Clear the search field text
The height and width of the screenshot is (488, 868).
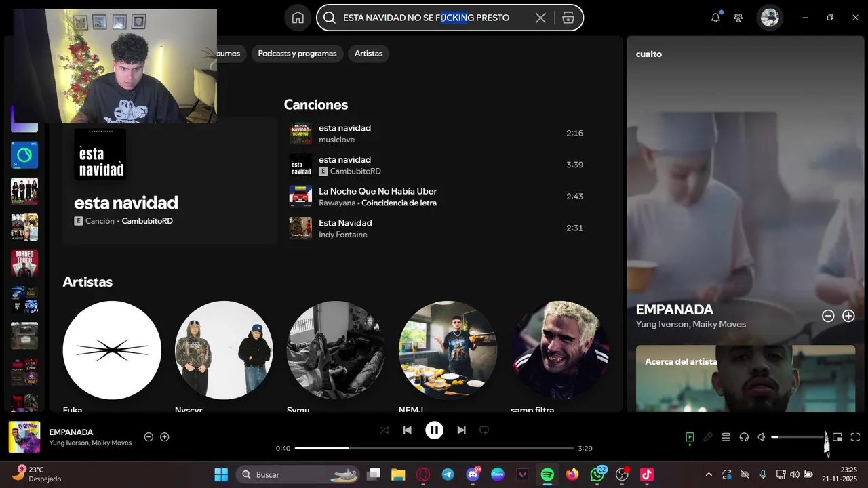tap(540, 18)
